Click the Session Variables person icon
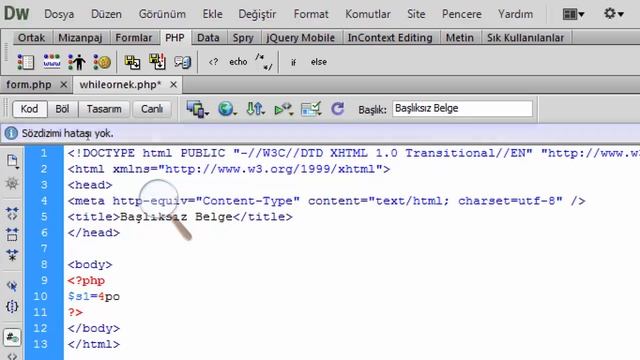Screen dimensions: 640x360 tap(77, 62)
